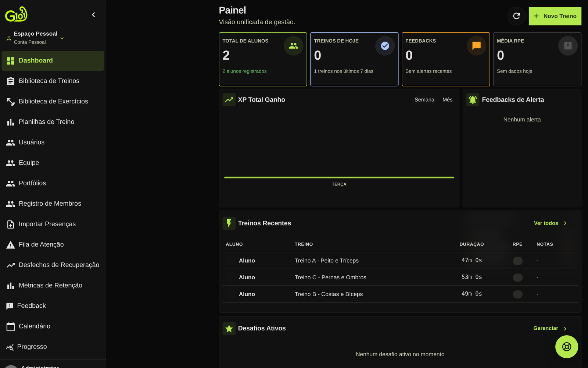Open Biblioteca de Treinos
Screen dimensions: 588x368
53,81
